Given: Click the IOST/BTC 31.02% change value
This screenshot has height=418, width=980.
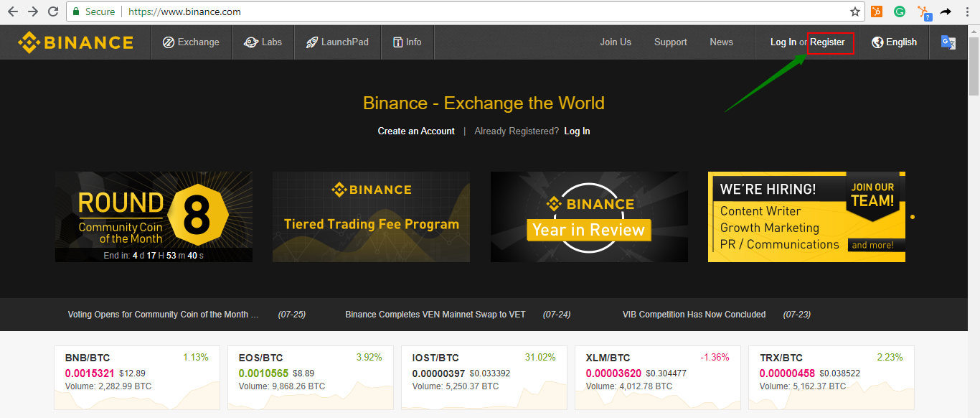Looking at the screenshot, I should [541, 358].
